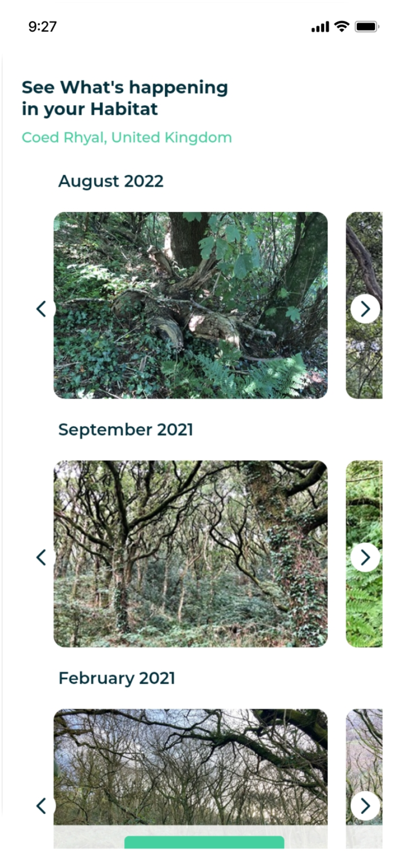Tap the battery indicator in status bar
This screenshot has width=401, height=868.
point(367,26)
